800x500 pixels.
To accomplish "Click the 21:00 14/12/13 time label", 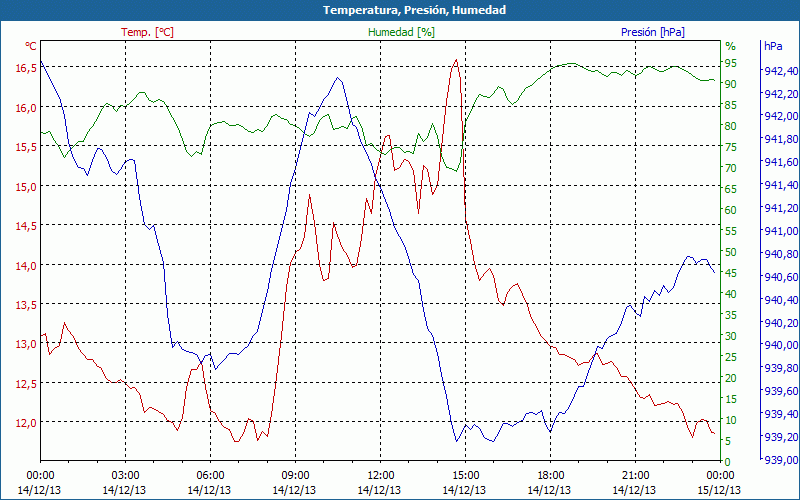I will (x=635, y=483).
